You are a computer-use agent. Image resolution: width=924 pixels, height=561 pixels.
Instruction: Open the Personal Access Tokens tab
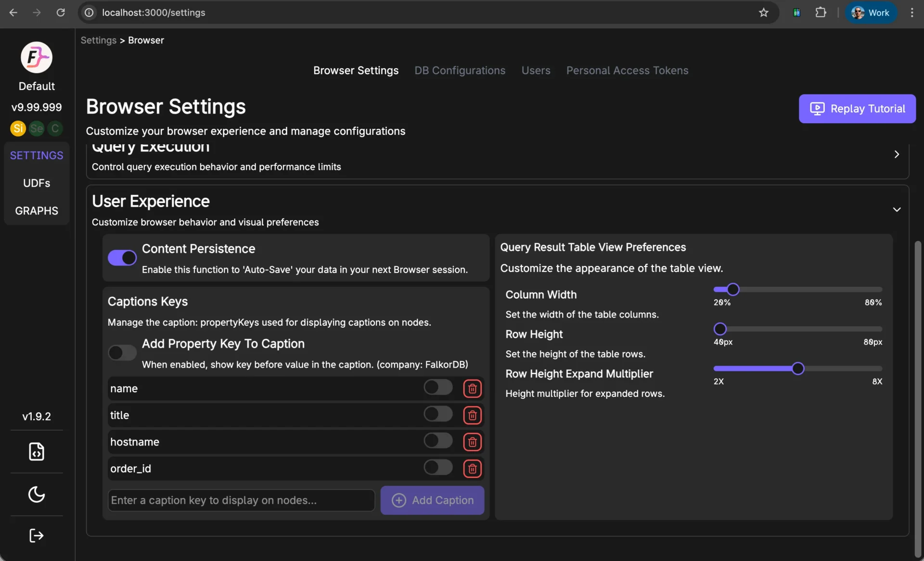(x=627, y=70)
